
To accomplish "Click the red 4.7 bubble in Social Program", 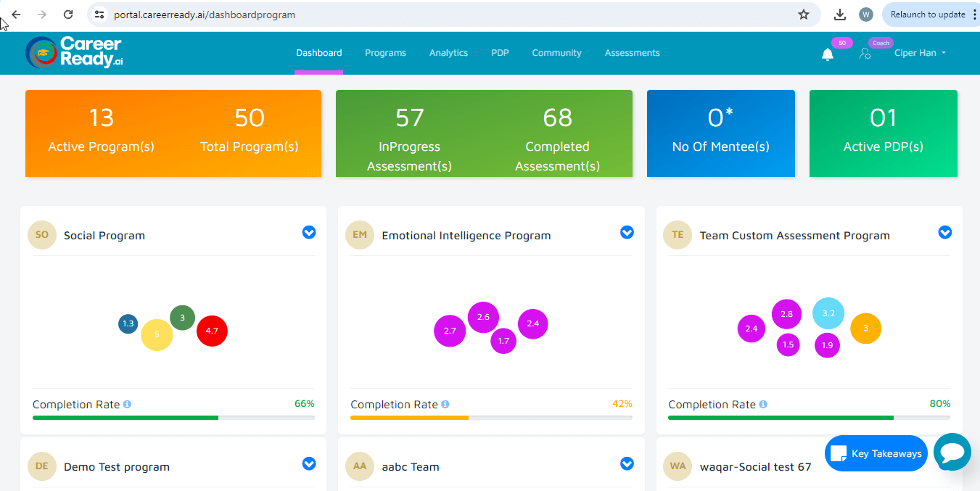I will pos(212,331).
